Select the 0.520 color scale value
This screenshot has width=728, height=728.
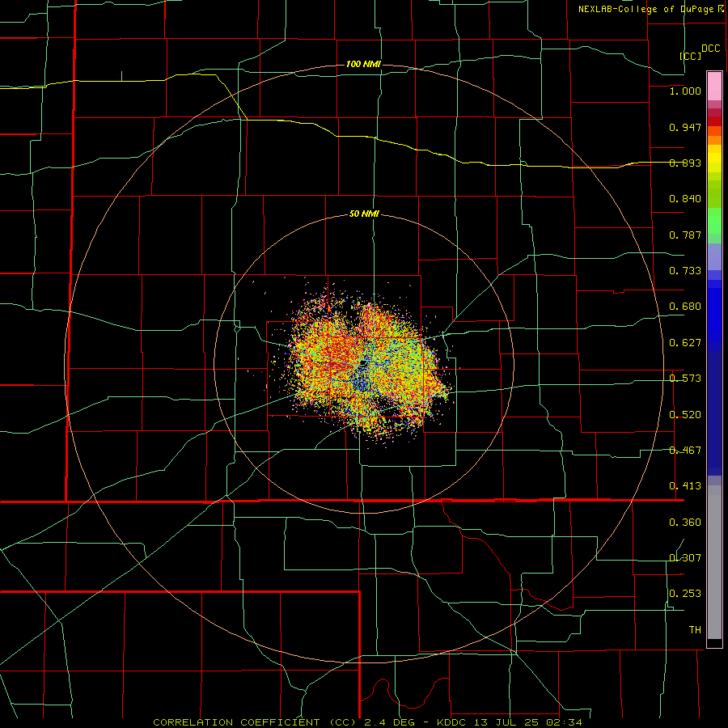[685, 415]
